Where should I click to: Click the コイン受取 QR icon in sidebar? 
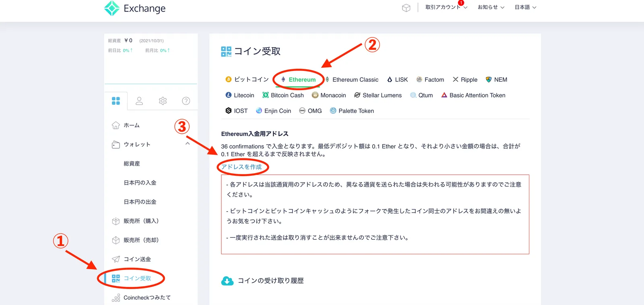click(x=116, y=278)
